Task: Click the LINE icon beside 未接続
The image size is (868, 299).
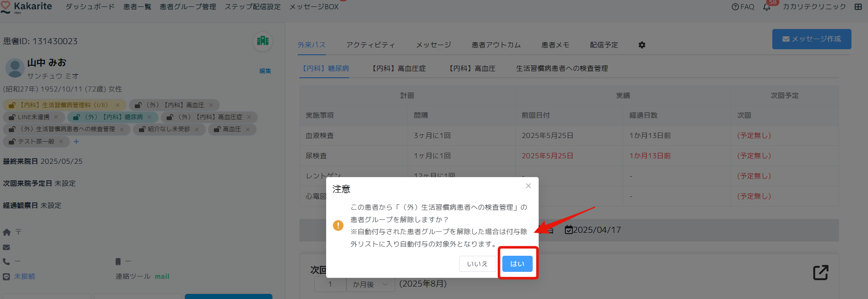Action: [x=6, y=277]
